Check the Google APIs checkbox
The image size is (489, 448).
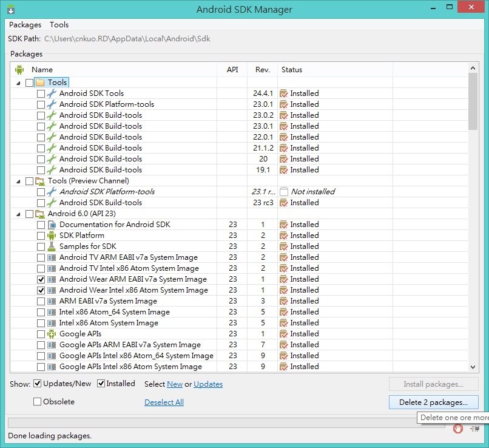point(41,334)
